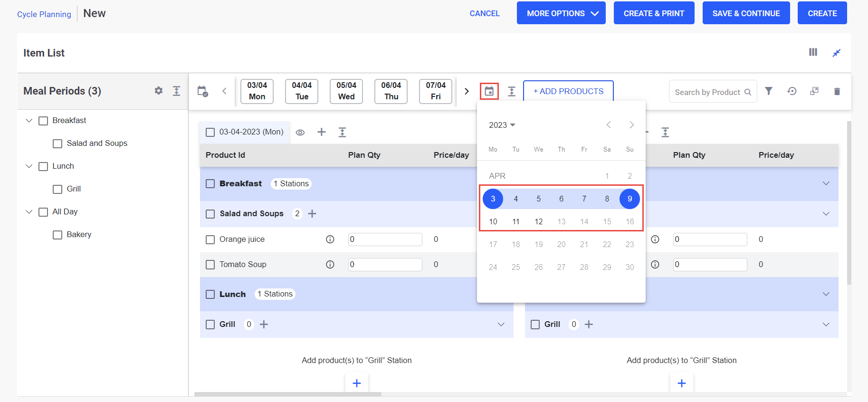868x402 pixels.
Task: Click Orange juice Plan Qty input
Action: (385, 239)
